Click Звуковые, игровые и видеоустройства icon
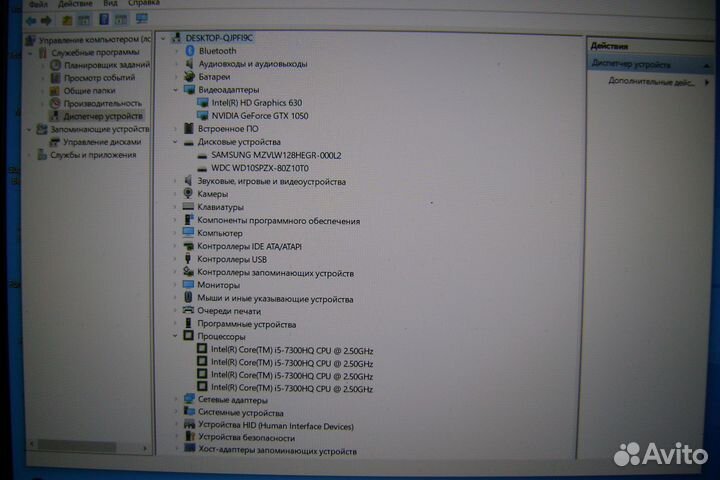Image resolution: width=720 pixels, height=480 pixels. click(188, 180)
